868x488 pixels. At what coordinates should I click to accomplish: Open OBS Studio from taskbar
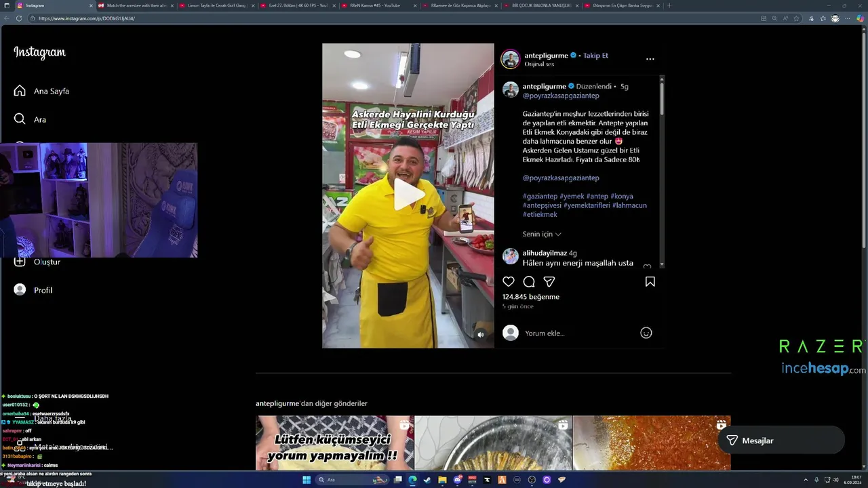coord(532,480)
